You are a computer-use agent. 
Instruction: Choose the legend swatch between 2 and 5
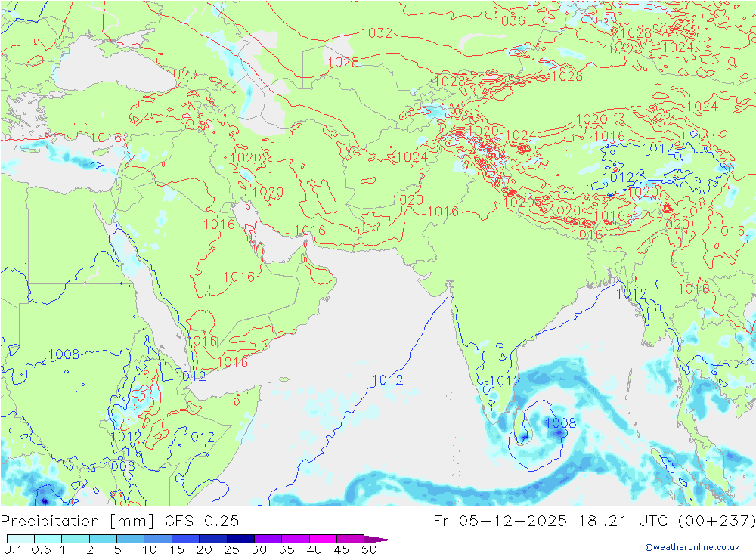tap(103, 539)
